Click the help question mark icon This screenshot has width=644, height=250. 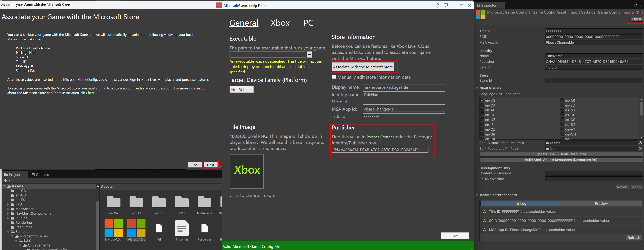click(438, 5)
